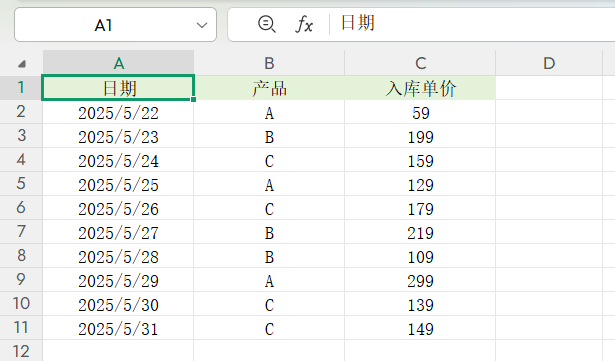Click cell with date 2025/5/24
This screenshot has height=361, width=615.
click(x=118, y=160)
